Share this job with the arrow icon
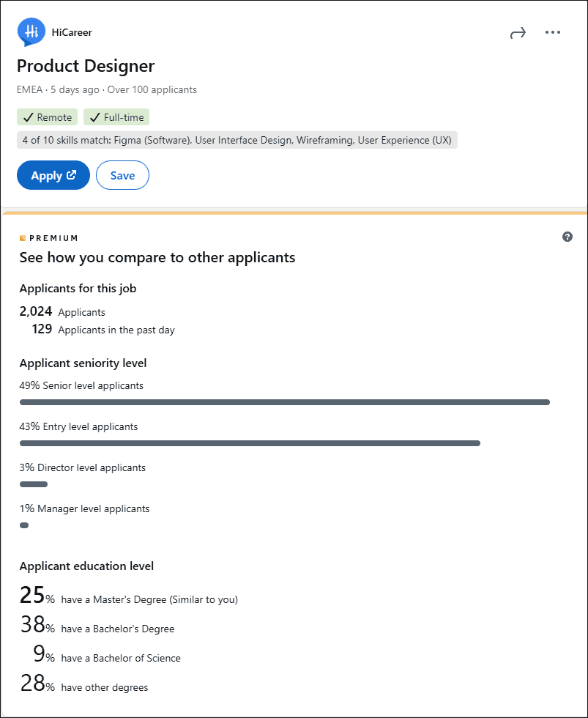This screenshot has width=588, height=718. 518,33
